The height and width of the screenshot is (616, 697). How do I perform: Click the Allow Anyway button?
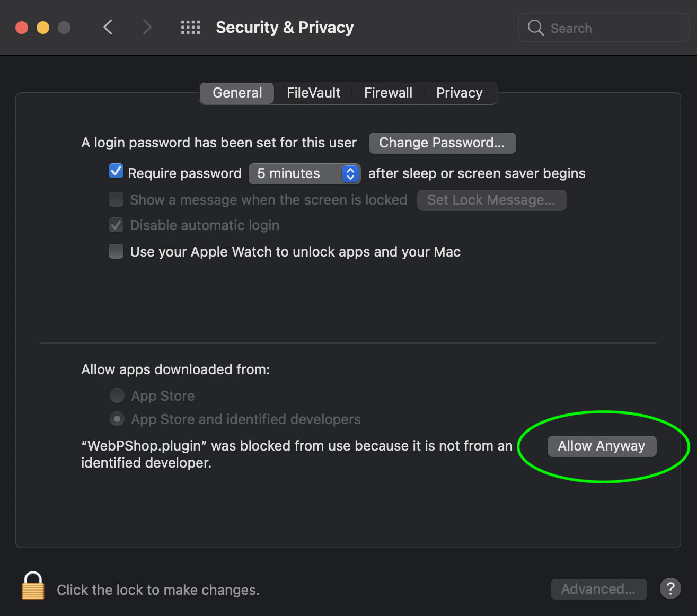pyautogui.click(x=602, y=446)
